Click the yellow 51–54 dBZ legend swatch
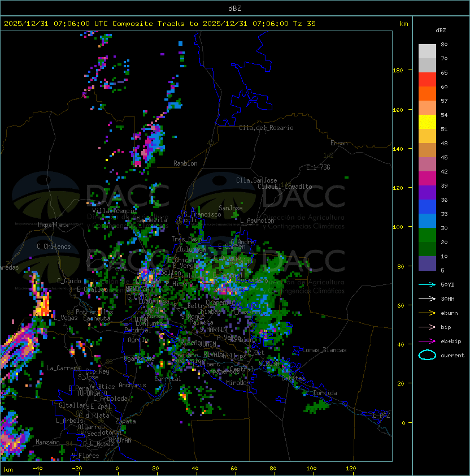This screenshot has width=470, height=476. [427, 122]
